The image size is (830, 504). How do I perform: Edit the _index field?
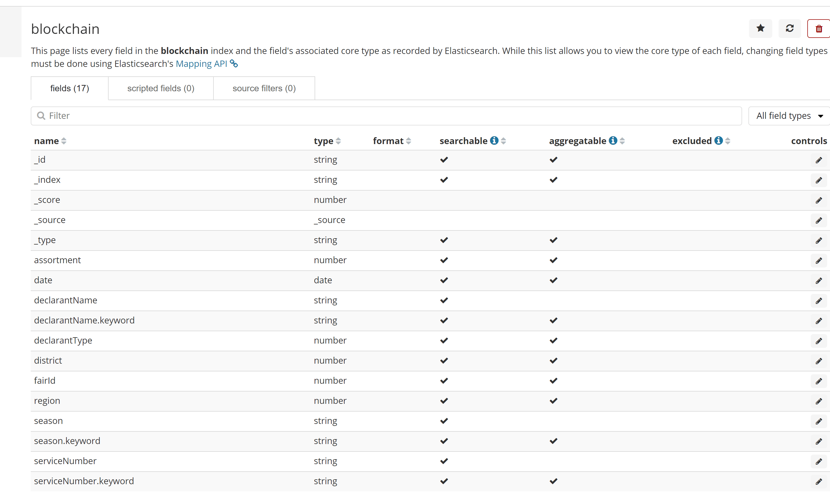tap(819, 180)
